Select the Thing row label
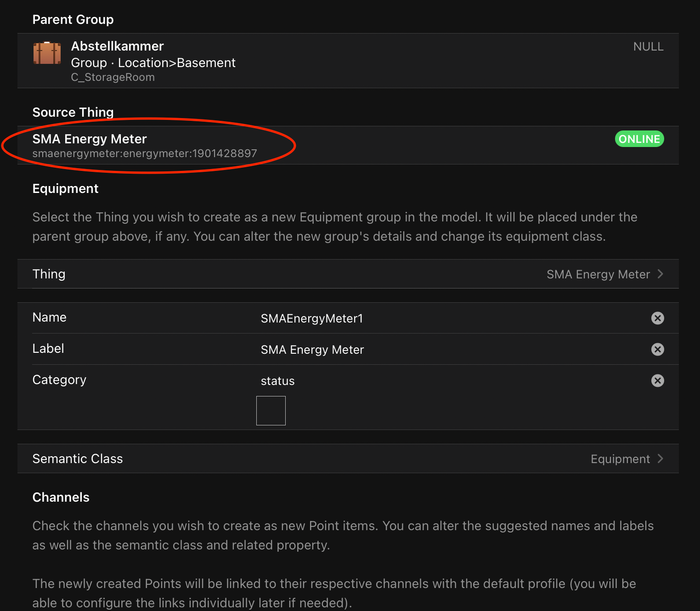700x611 pixels. click(x=49, y=274)
